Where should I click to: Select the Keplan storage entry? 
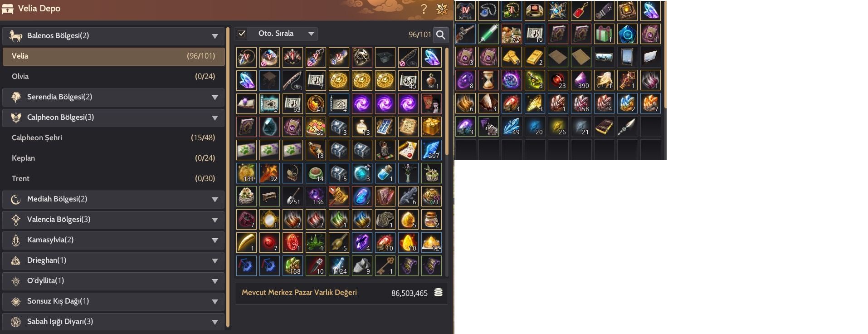(x=113, y=158)
